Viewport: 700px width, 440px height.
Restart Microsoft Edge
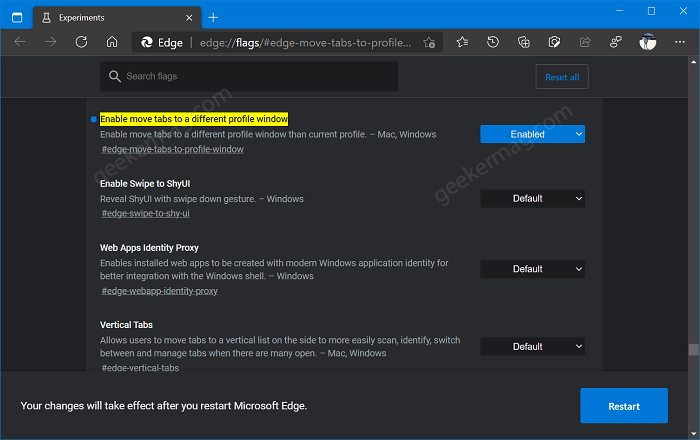coord(624,406)
